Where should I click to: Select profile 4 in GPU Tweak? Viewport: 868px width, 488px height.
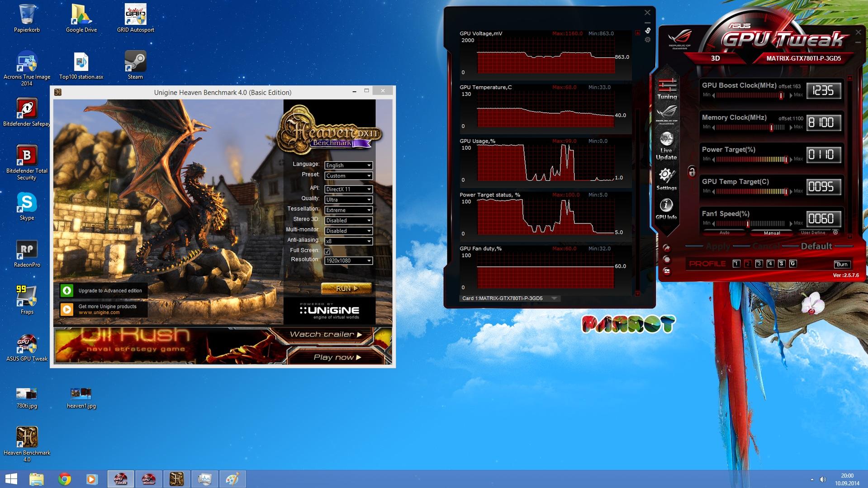point(770,264)
